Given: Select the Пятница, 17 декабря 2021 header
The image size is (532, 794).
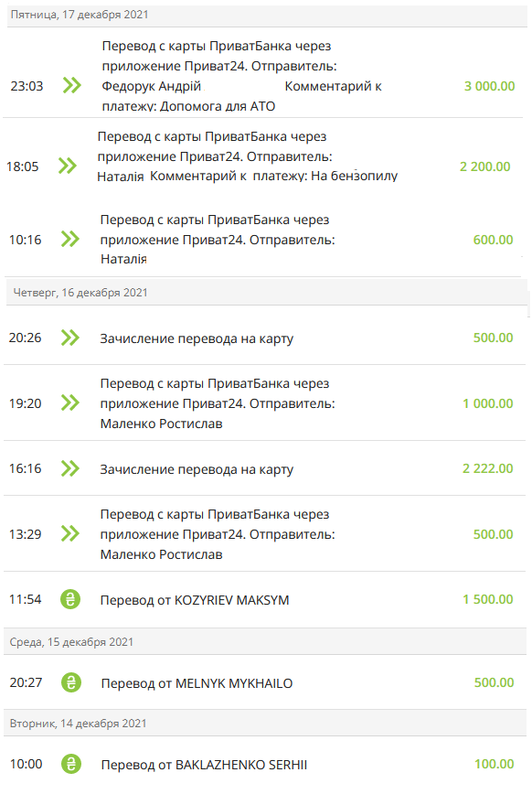Looking at the screenshot, I should pyautogui.click(x=267, y=15).
